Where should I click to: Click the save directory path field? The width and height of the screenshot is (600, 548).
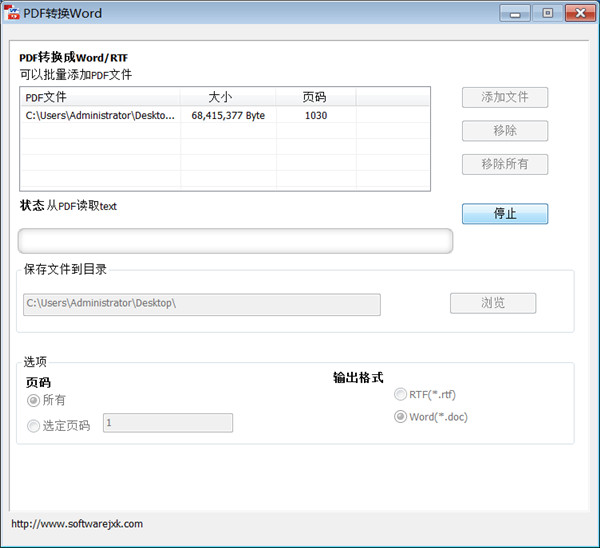[202, 304]
